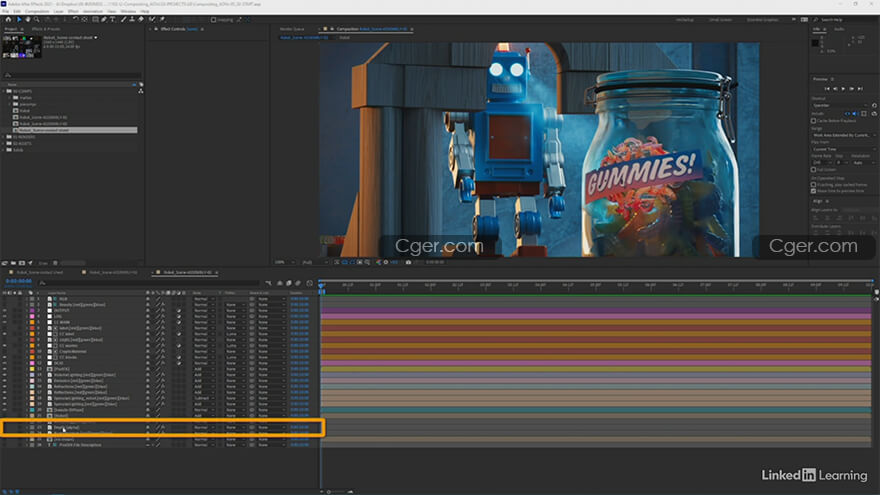Screen dimensions: 880x495
Task: Toggle the audio include icon in Preview
Action: tap(855, 113)
